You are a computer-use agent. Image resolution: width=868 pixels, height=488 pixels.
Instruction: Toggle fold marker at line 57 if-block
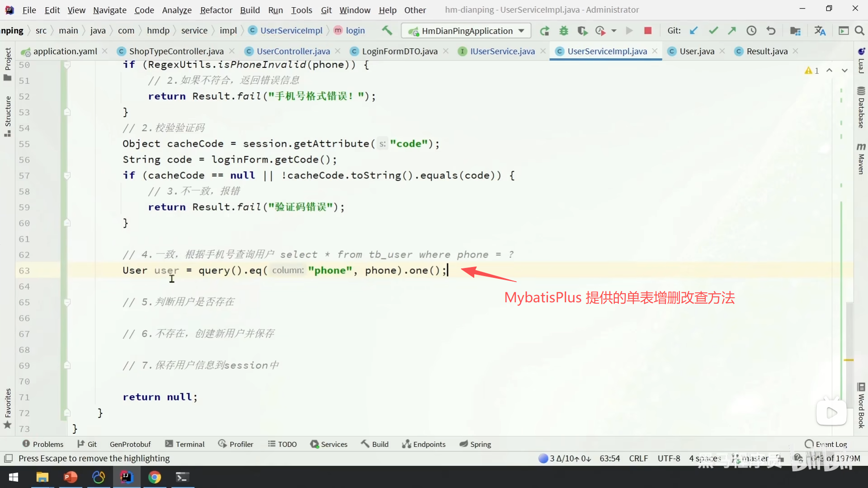(67, 175)
